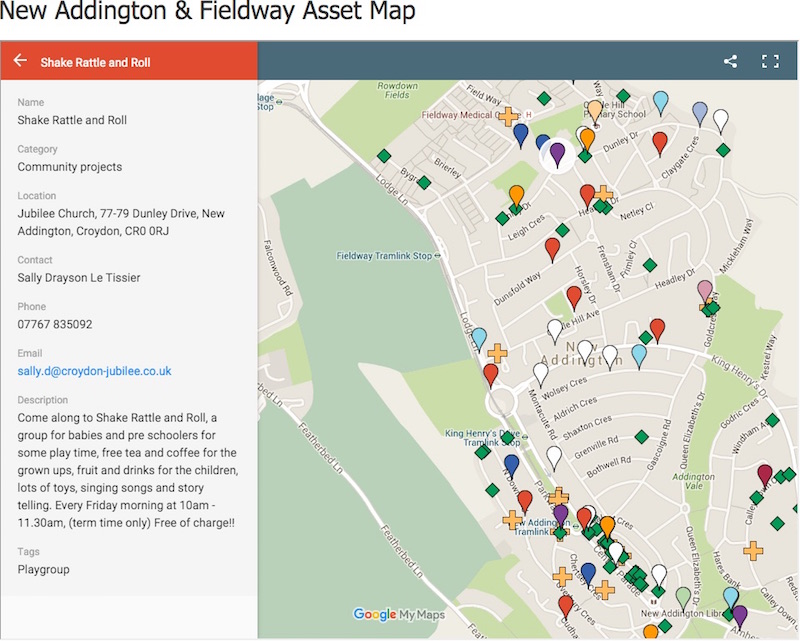
Task: Click the highlighted purple Shake Rattle pin
Action: point(557,154)
